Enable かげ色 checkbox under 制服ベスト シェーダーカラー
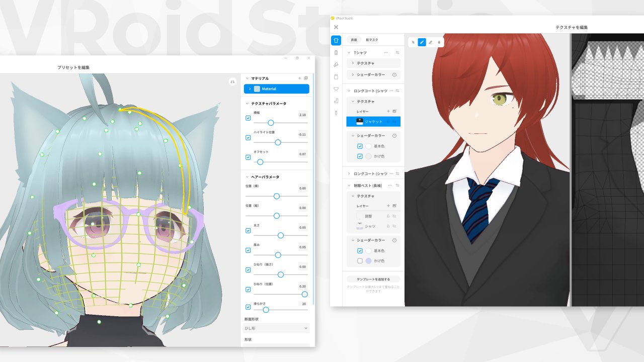Viewport: 644px width, 362px height. [360, 261]
